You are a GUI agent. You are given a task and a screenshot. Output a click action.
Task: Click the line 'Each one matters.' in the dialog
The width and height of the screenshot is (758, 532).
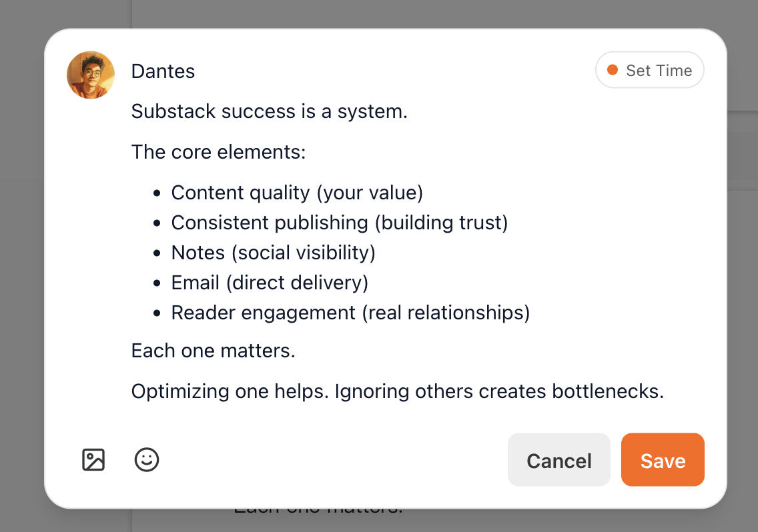[x=214, y=351]
